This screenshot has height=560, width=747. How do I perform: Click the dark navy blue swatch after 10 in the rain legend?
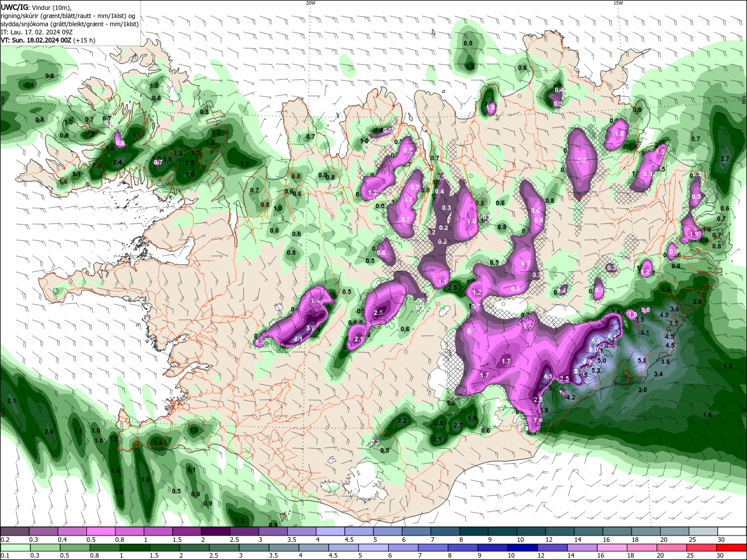522,548
